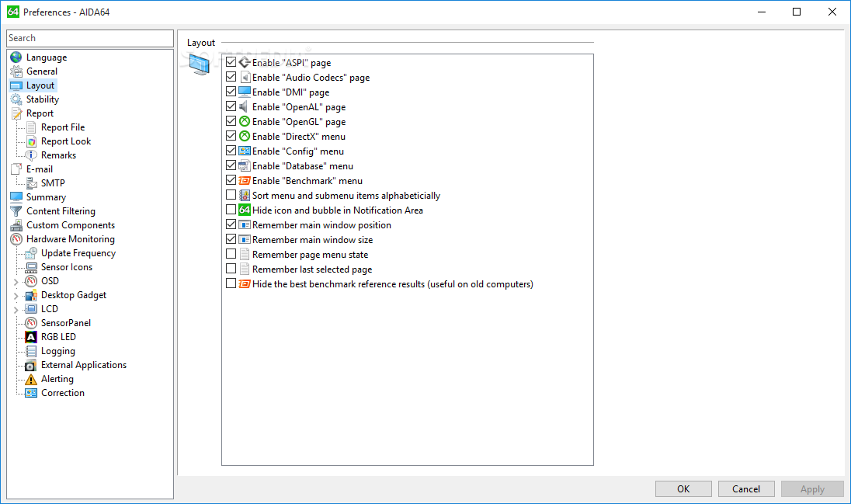851x504 pixels.
Task: Click the General gears icon
Action: click(x=16, y=71)
